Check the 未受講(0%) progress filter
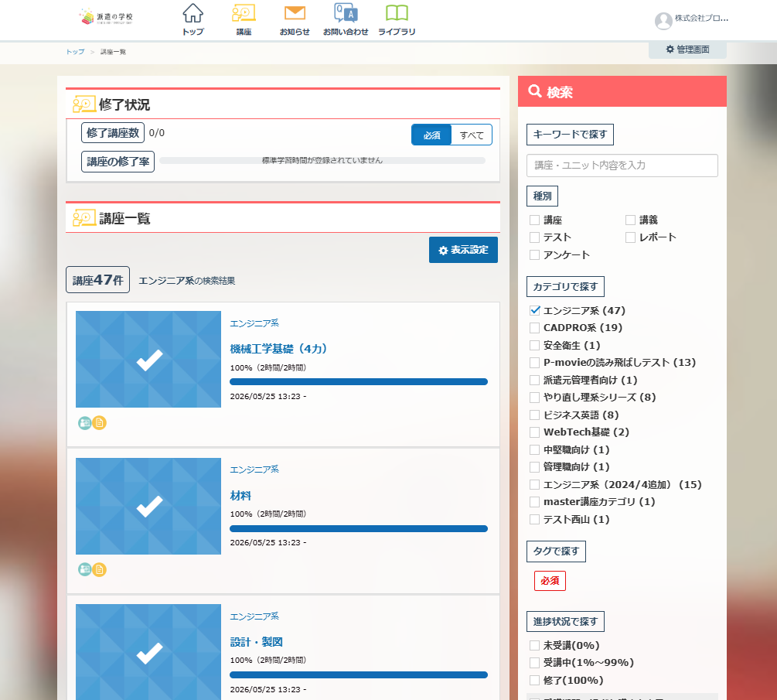777x700 pixels. click(534, 645)
